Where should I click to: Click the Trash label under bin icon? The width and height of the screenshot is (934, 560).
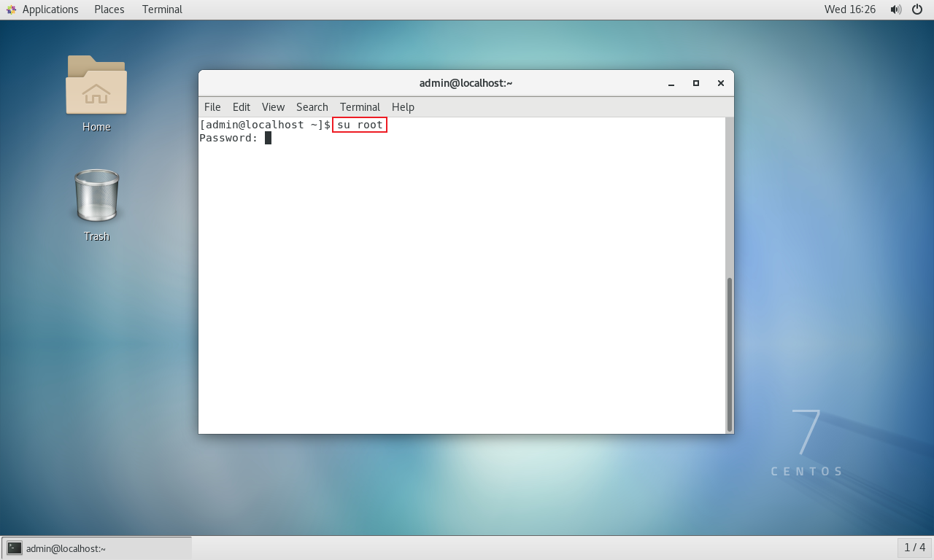coord(96,236)
